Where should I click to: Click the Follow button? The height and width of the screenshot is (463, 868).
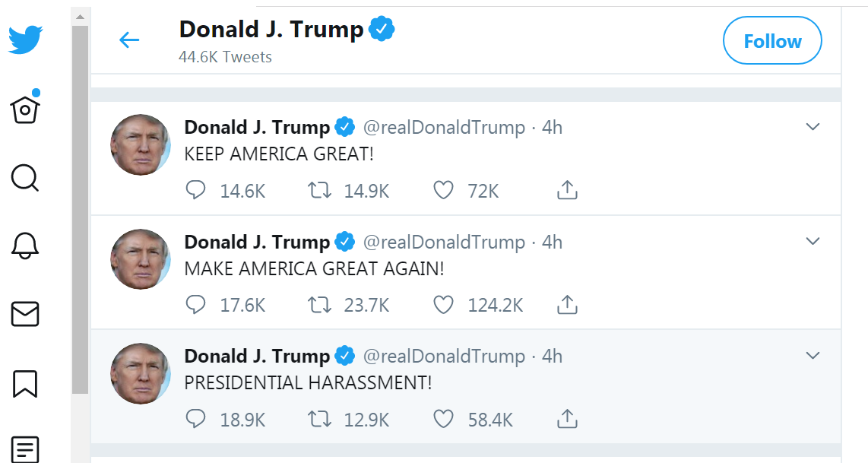pos(771,41)
